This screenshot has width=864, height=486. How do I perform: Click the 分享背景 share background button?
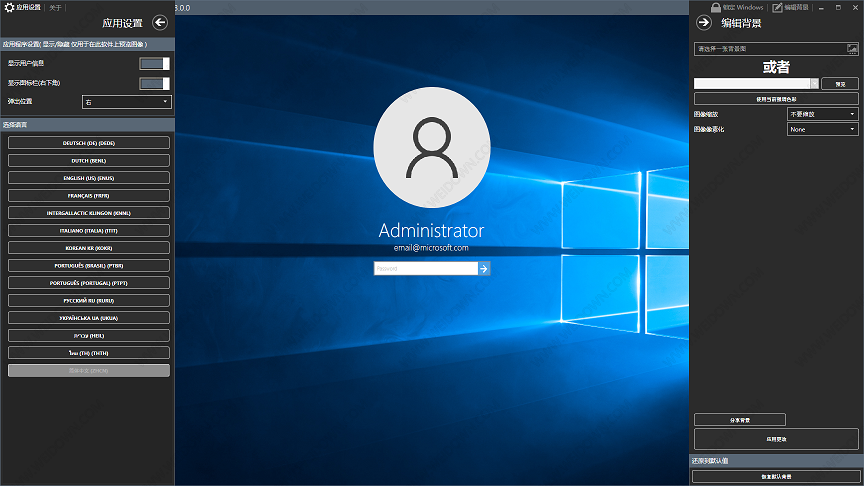(740, 420)
